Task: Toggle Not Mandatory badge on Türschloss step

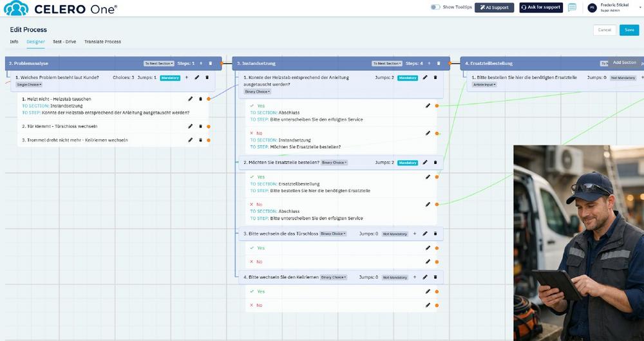Action: tap(394, 234)
